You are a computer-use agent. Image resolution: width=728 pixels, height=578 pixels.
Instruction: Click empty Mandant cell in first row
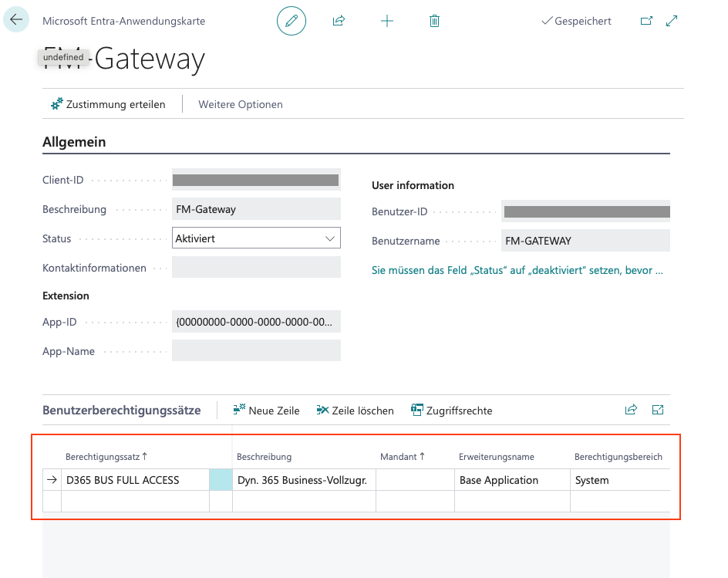415,480
